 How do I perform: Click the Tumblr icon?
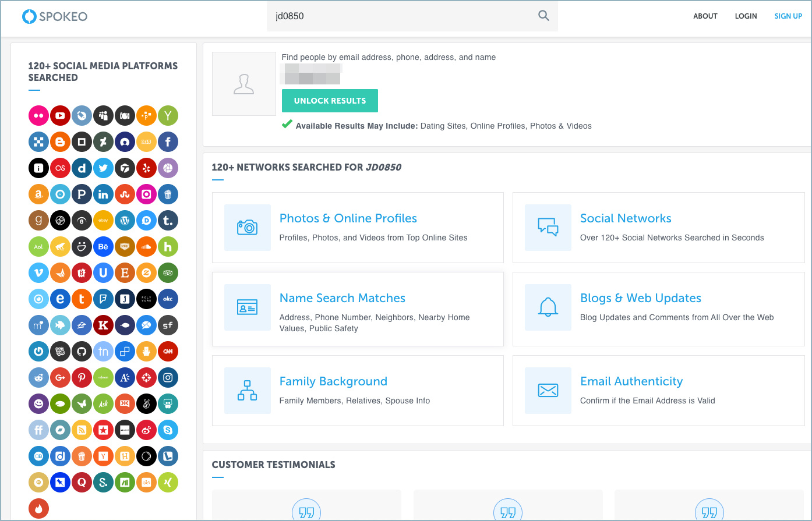168,221
